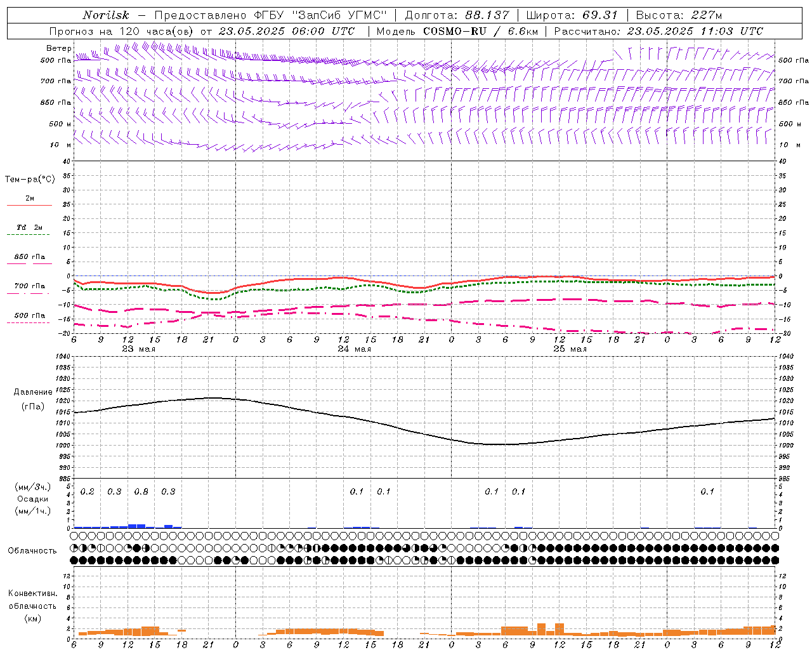Click the (мм/1ч.) precipitation unit label

(33, 511)
